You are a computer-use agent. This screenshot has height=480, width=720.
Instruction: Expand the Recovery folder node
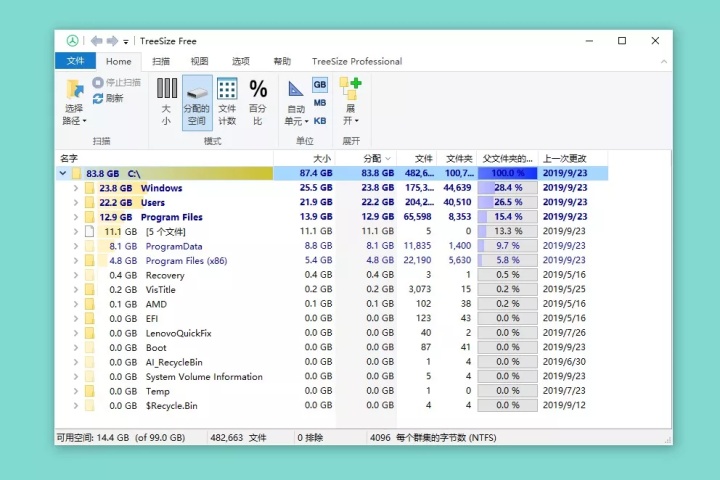click(x=76, y=275)
